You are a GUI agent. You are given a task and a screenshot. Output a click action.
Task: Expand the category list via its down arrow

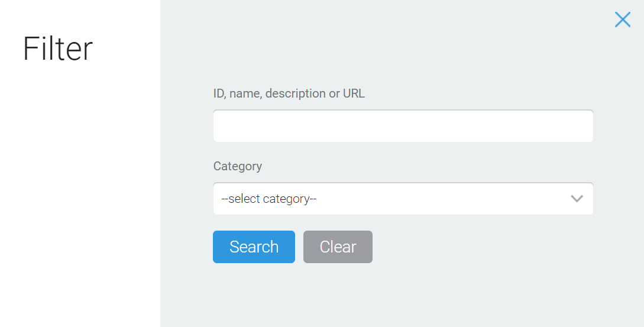pos(577,199)
